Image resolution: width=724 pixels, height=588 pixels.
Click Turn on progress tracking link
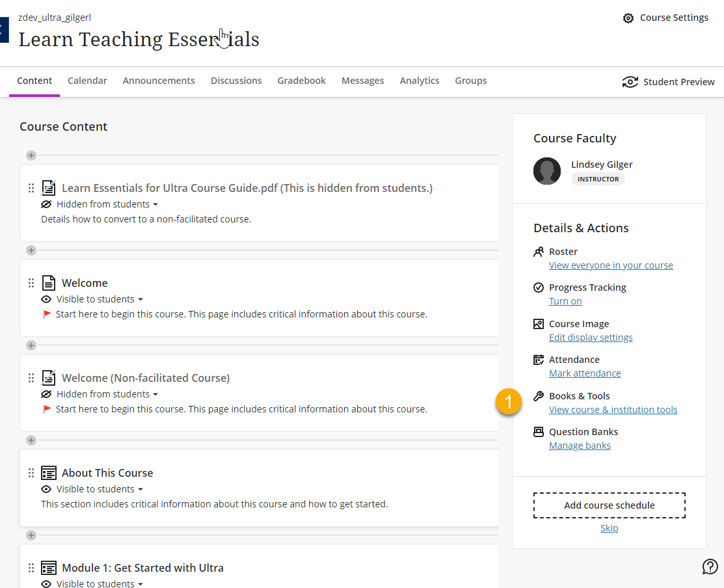[565, 301]
